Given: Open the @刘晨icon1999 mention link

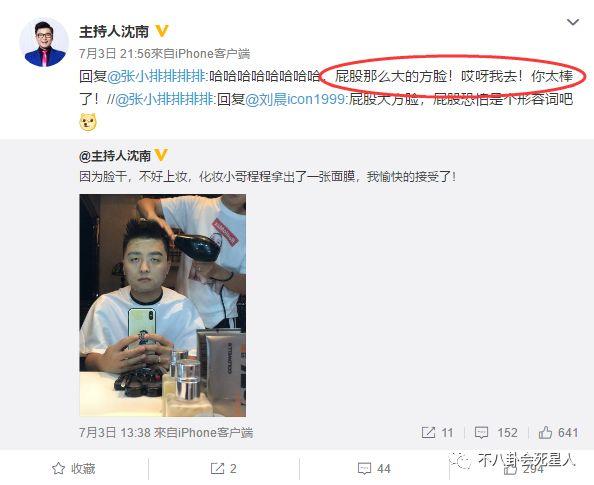Looking at the screenshot, I should click(x=295, y=100).
